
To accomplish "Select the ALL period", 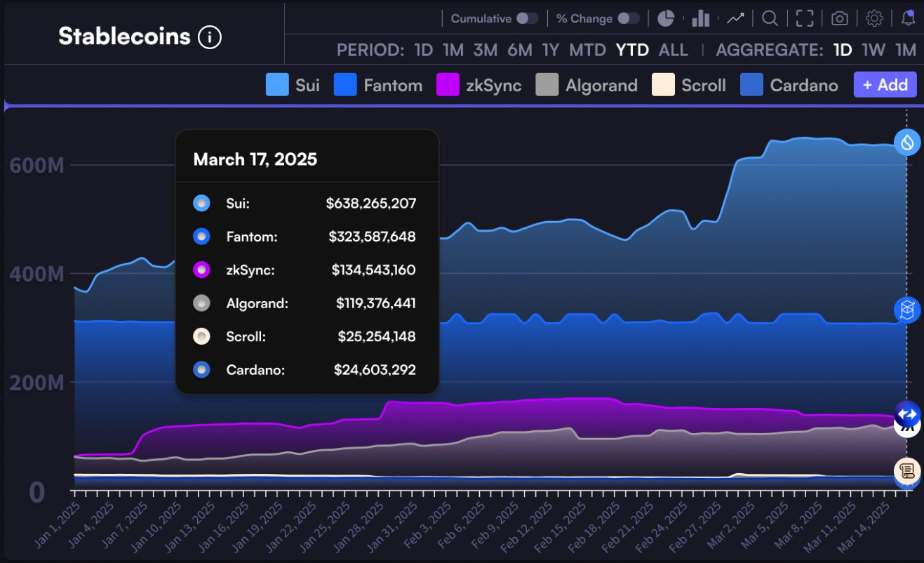I will (x=674, y=50).
